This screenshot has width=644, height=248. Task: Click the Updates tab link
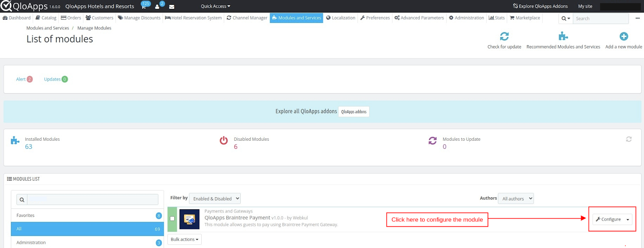56,79
